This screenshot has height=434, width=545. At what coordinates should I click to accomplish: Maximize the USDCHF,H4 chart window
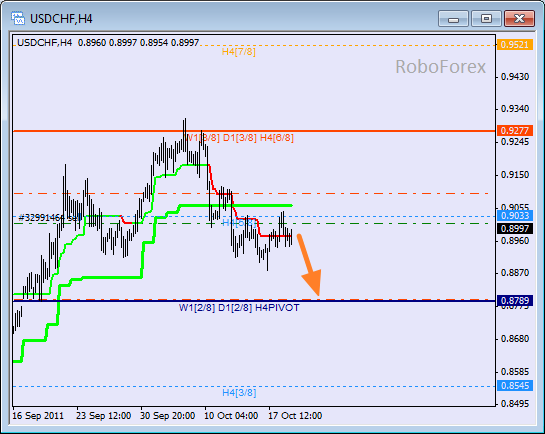point(486,18)
